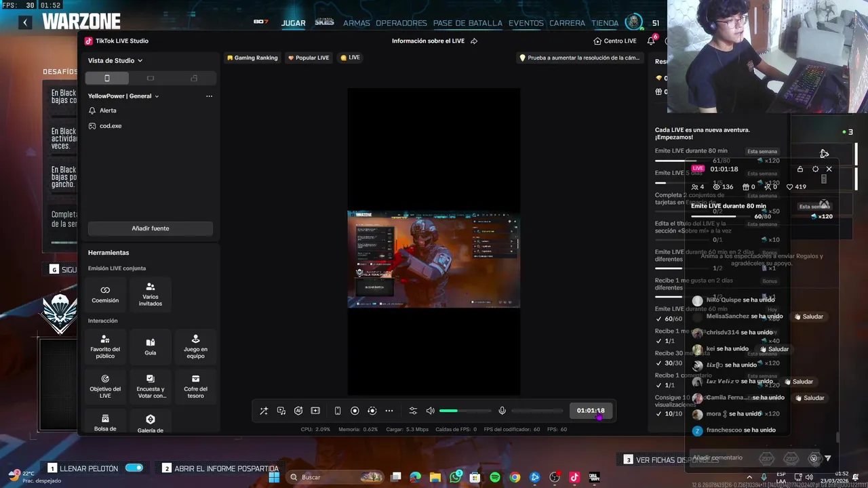Open scene options three-dot menu
868x488 pixels.
(209, 96)
